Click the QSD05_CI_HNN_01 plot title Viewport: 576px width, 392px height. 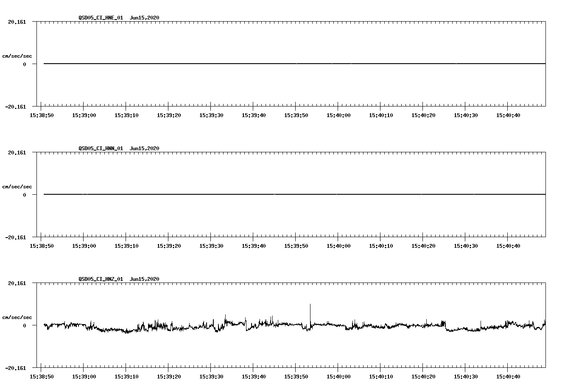coord(101,148)
